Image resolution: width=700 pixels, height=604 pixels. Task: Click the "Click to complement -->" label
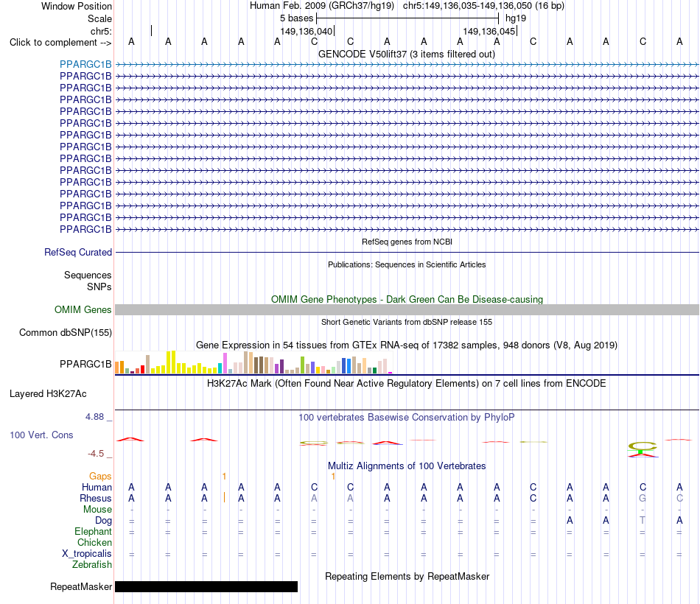point(60,43)
